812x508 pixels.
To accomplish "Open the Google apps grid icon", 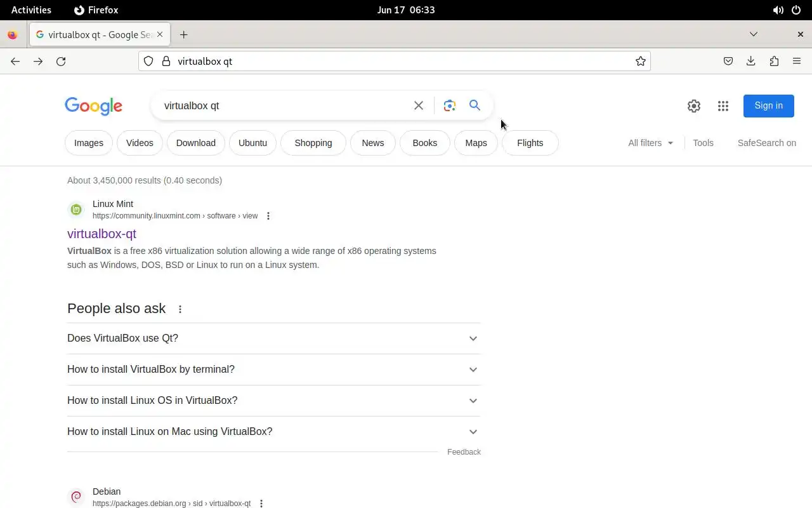I will tap(723, 106).
